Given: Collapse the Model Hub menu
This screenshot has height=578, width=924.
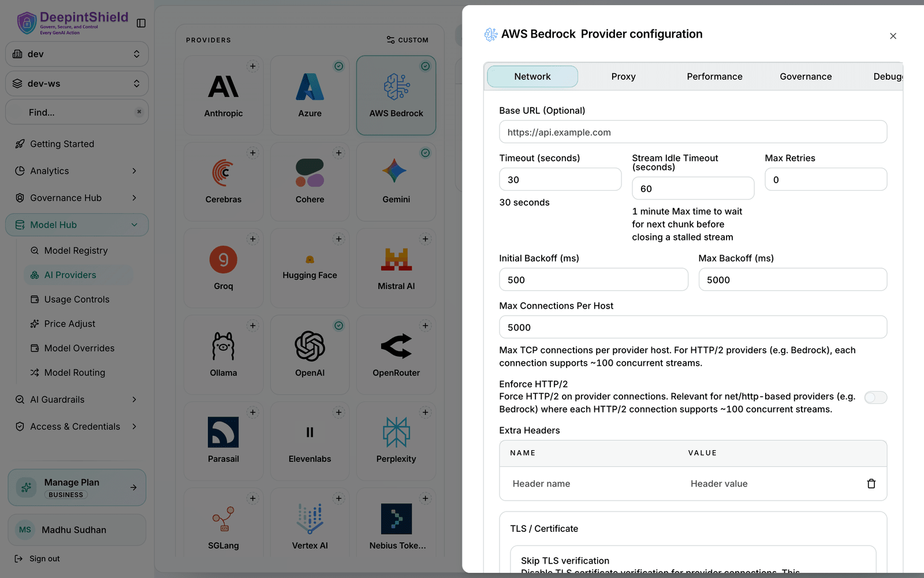Looking at the screenshot, I should coord(77,225).
